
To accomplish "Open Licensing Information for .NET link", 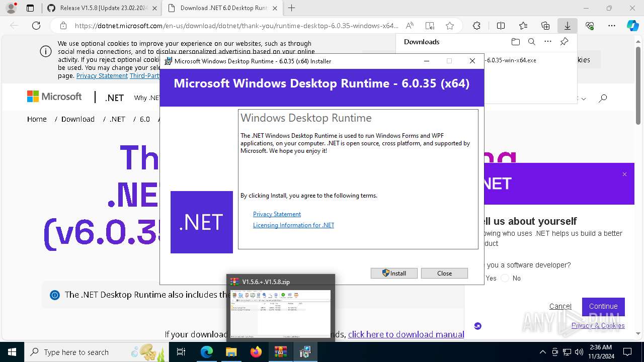I will [293, 225].
